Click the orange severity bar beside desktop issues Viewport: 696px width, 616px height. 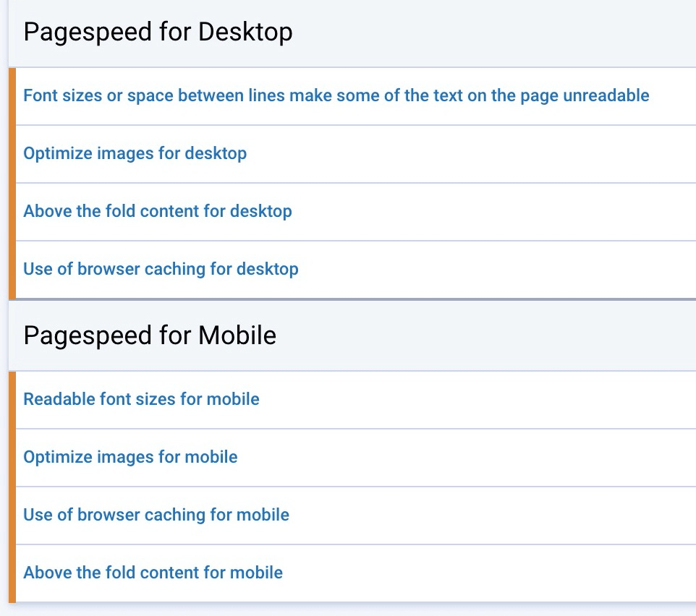[x=12, y=183]
